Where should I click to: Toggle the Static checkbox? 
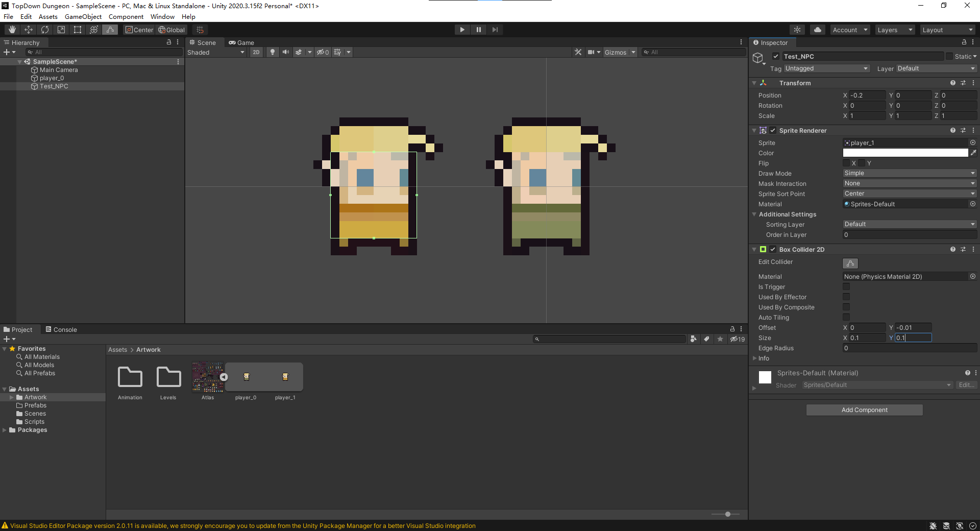[x=949, y=57]
